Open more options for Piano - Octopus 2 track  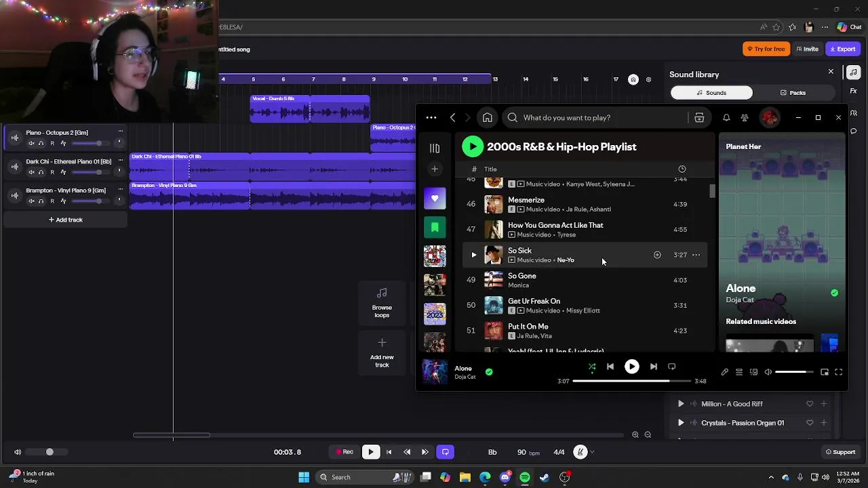point(121,131)
